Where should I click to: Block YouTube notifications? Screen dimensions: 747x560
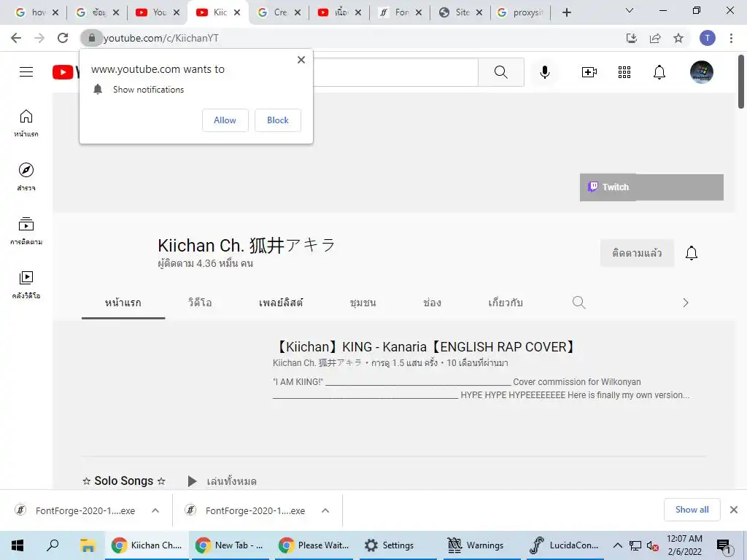point(278,120)
